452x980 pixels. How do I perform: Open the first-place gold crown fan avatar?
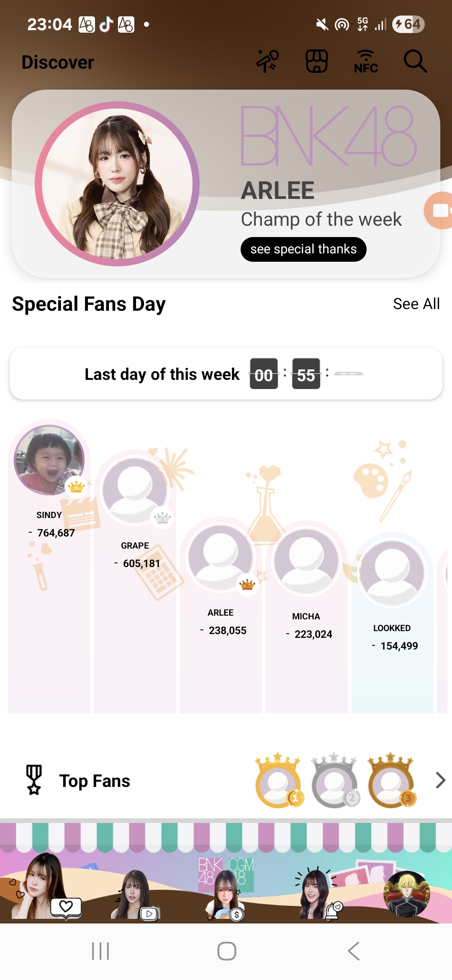tap(278, 782)
